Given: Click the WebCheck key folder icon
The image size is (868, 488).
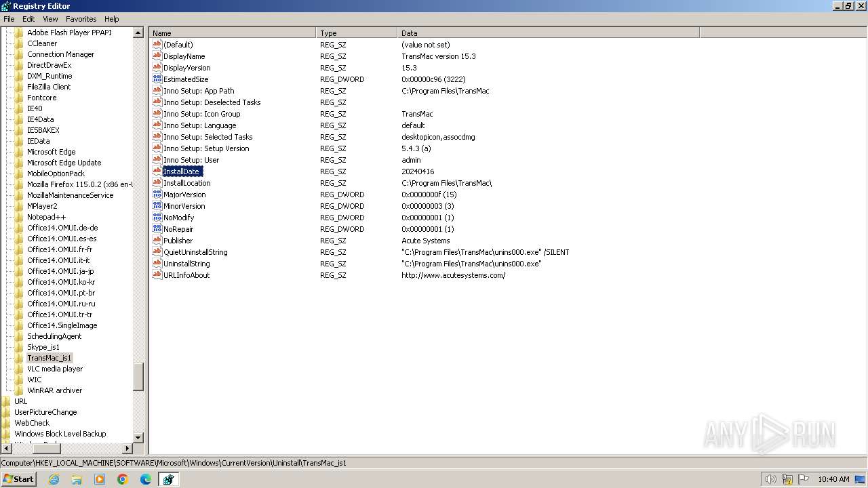Looking at the screenshot, I should pyautogui.click(x=6, y=423).
